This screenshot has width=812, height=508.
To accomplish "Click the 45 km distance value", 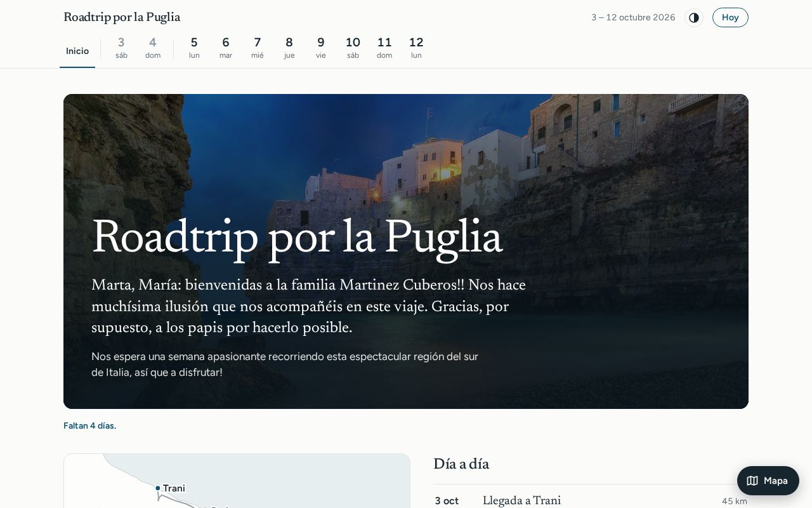I will (x=735, y=501).
